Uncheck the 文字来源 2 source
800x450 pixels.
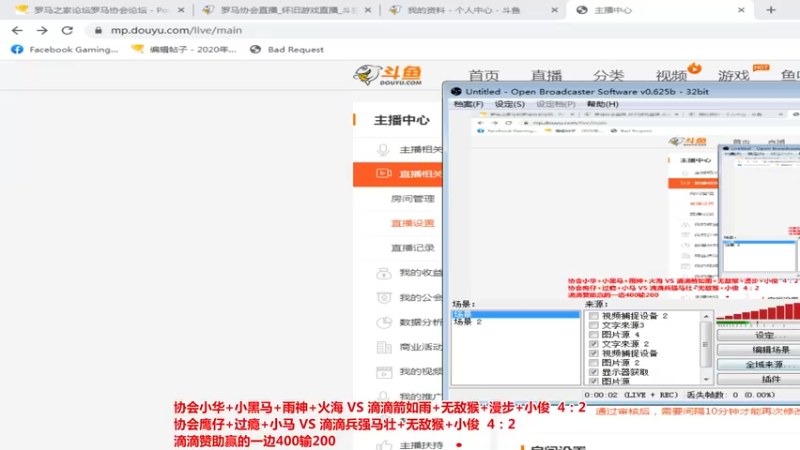pos(593,344)
